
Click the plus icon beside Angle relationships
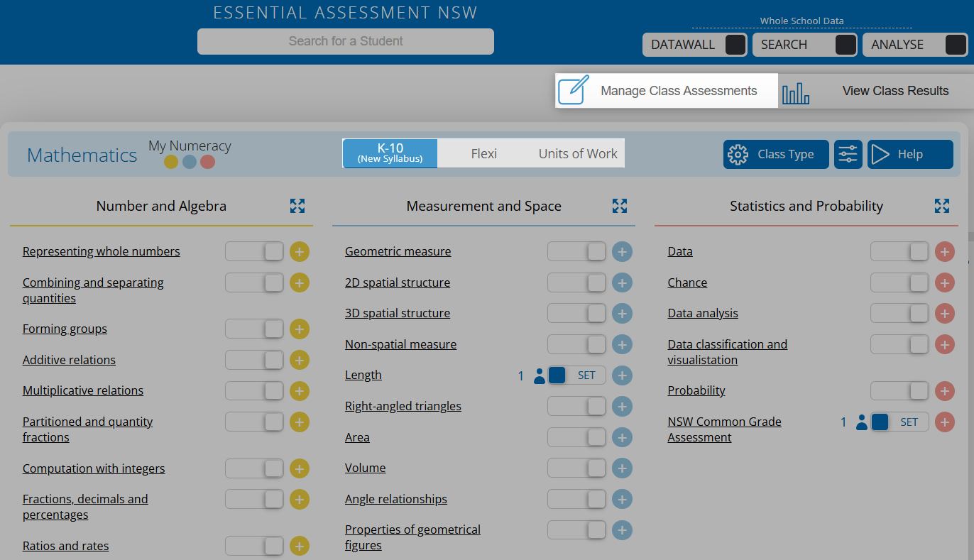(x=622, y=499)
